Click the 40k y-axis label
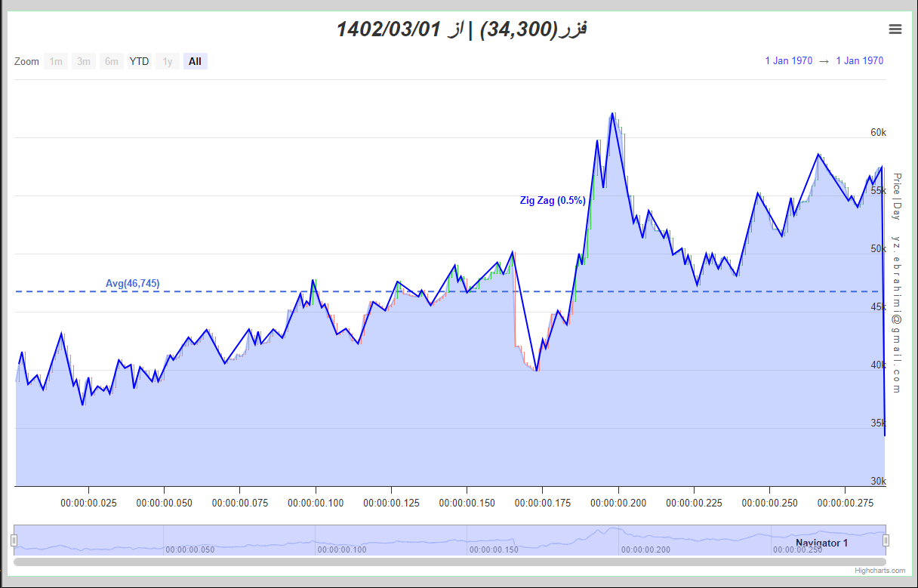The width and height of the screenshot is (918, 588). pos(878,365)
